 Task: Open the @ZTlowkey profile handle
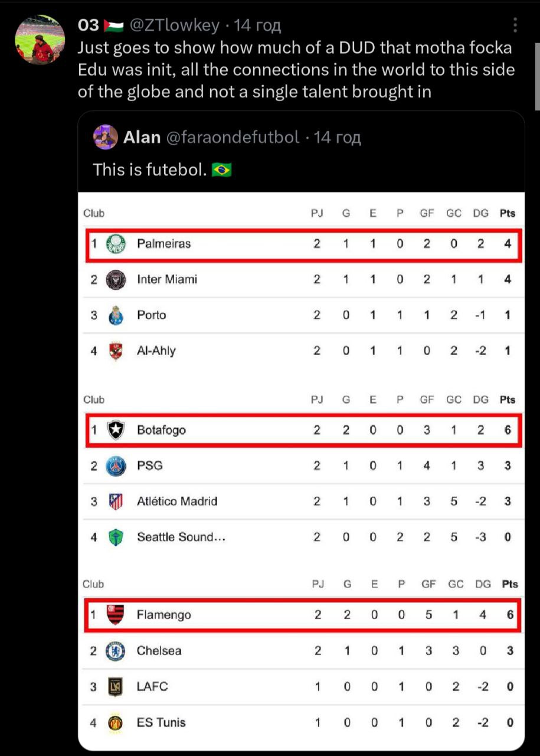click(x=174, y=25)
